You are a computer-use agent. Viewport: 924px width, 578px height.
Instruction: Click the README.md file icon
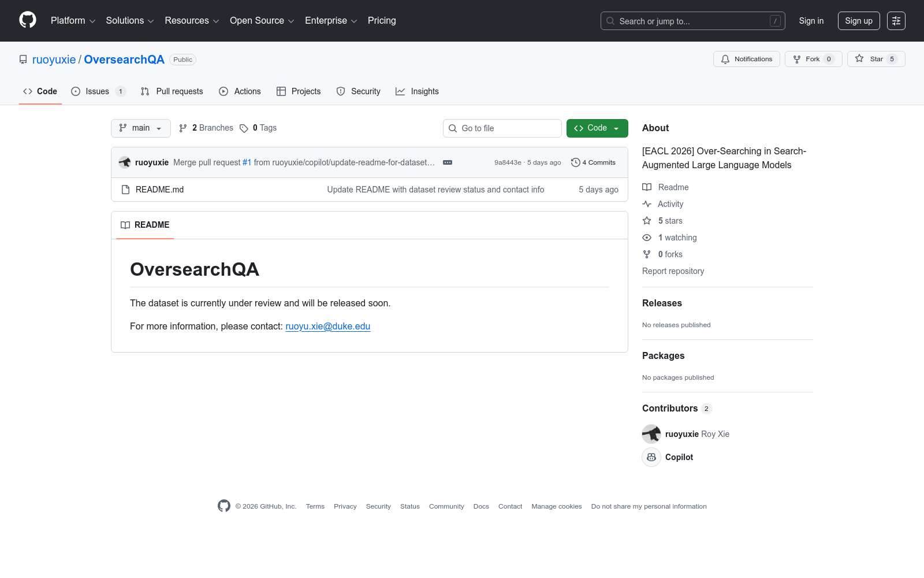coord(125,190)
